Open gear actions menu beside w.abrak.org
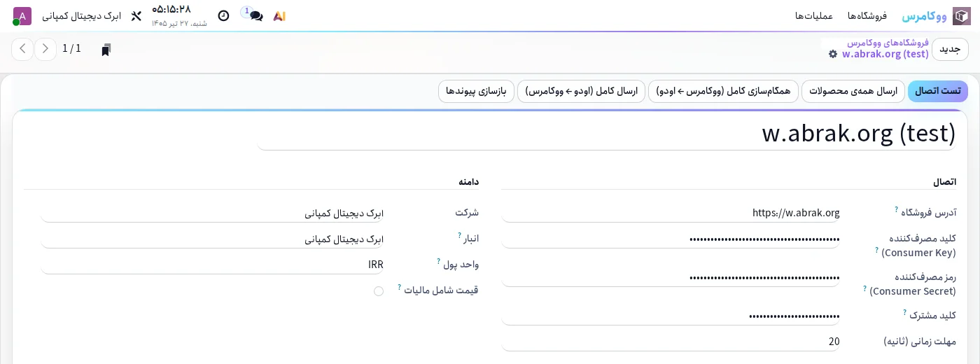Image resolution: width=980 pixels, height=364 pixels. (833, 54)
